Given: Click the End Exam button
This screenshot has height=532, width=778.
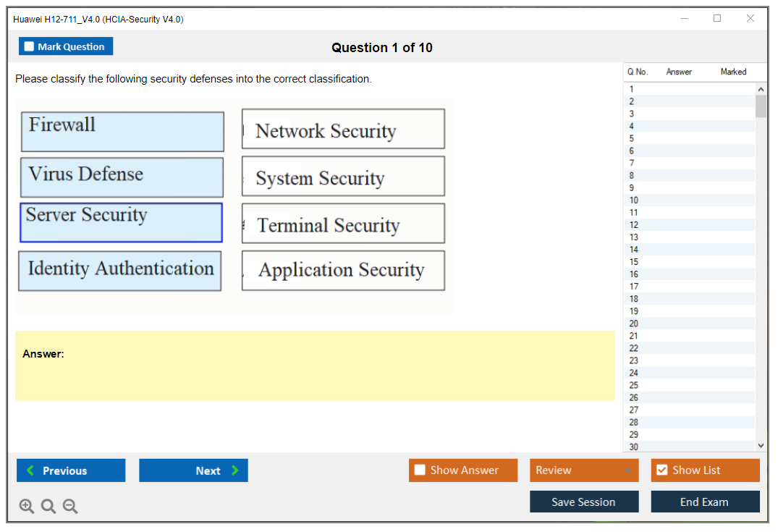Looking at the screenshot, I should (705, 502).
